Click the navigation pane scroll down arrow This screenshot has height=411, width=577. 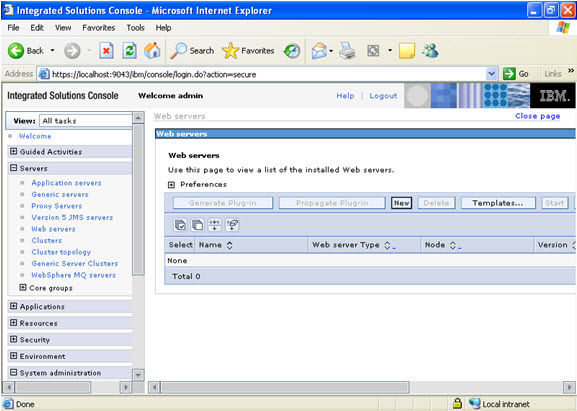coord(138,375)
